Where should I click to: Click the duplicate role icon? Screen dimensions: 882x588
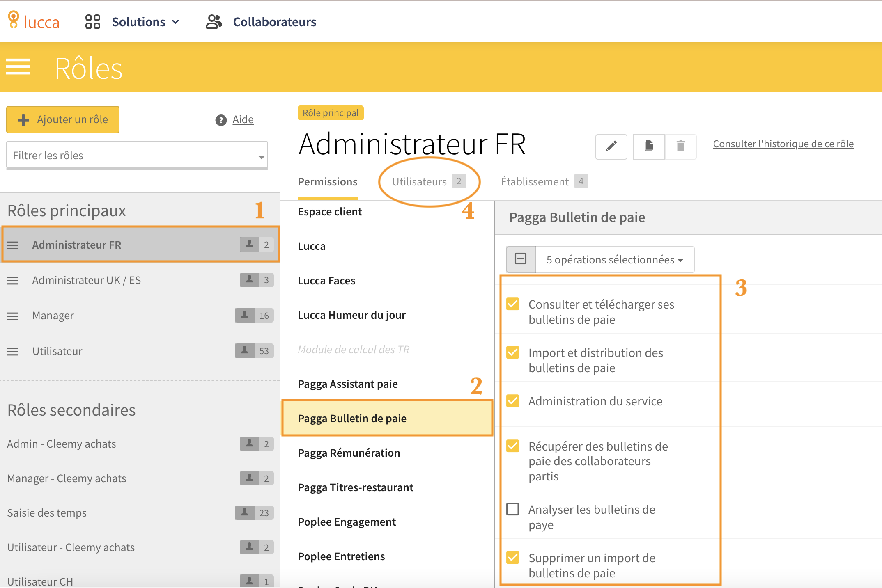(649, 146)
